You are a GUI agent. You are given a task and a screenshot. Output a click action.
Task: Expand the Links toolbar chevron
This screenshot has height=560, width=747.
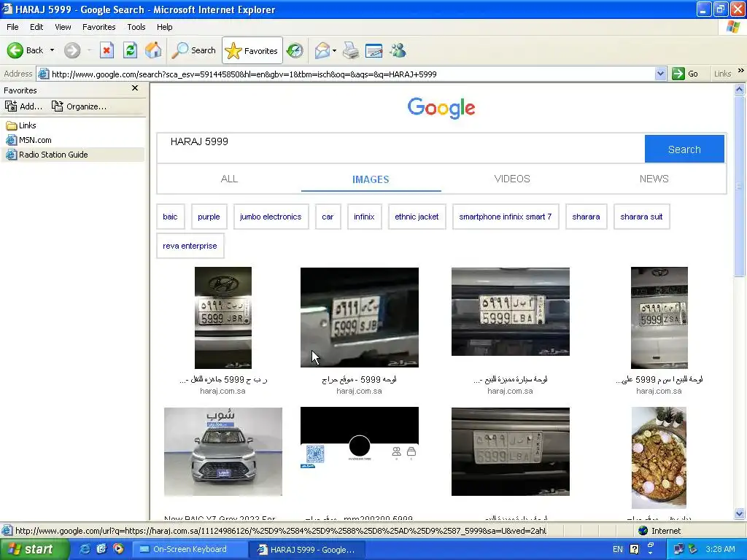click(741, 71)
